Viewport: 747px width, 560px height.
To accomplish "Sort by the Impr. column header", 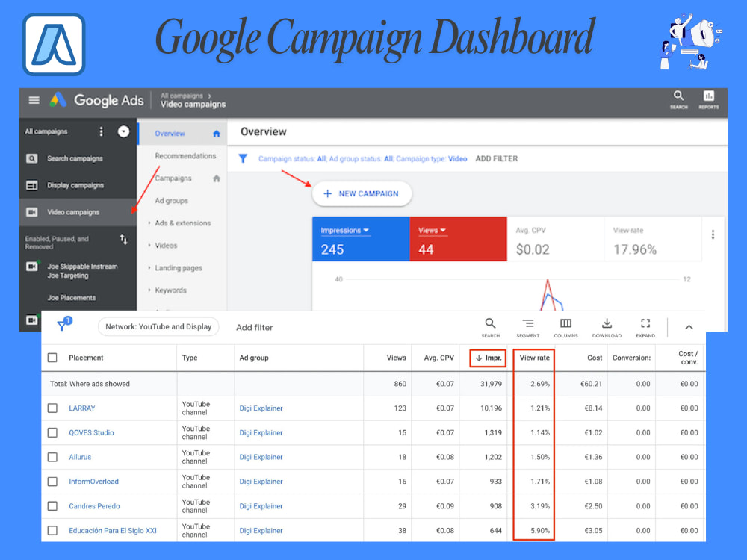I will coord(488,358).
